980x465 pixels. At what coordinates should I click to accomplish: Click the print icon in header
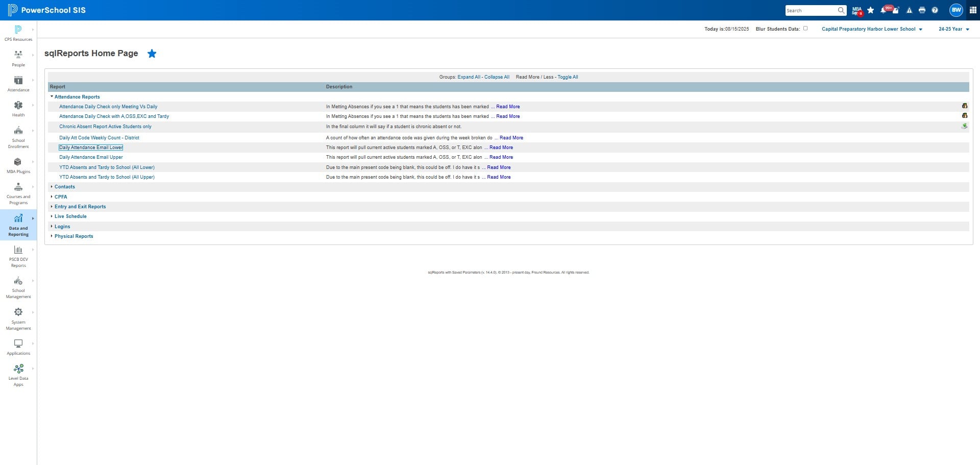[922, 10]
